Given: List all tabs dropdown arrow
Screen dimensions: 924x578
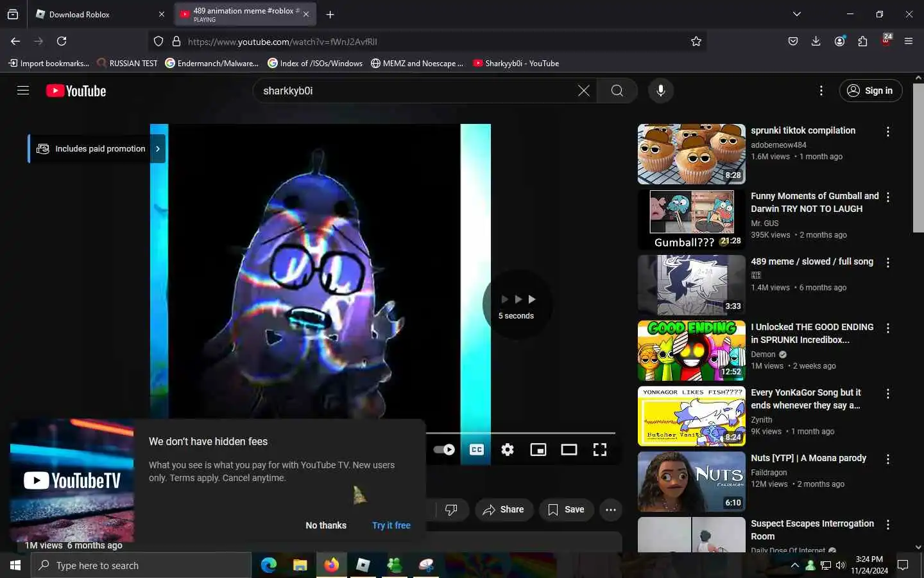Looking at the screenshot, I should tap(797, 14).
